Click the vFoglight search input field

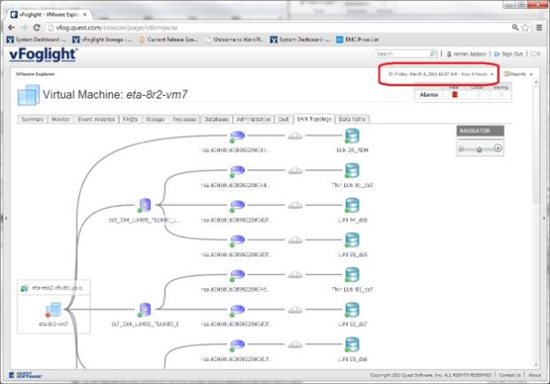402,54
